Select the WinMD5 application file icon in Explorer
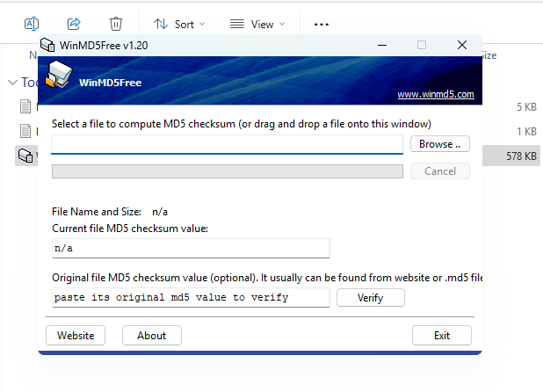543x392 pixels. (x=25, y=156)
